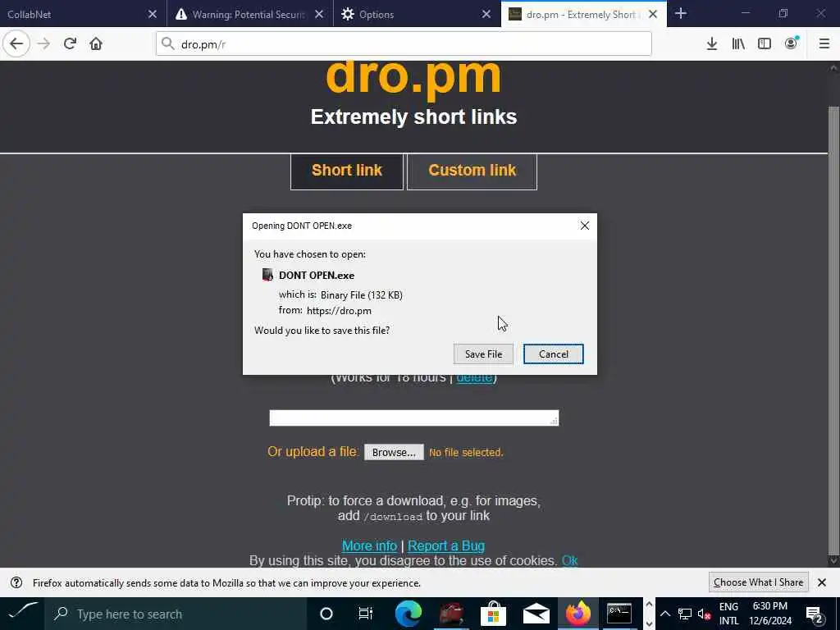This screenshot has width=840, height=630.
Task: Open Task View on the taskbar
Action: [366, 614]
